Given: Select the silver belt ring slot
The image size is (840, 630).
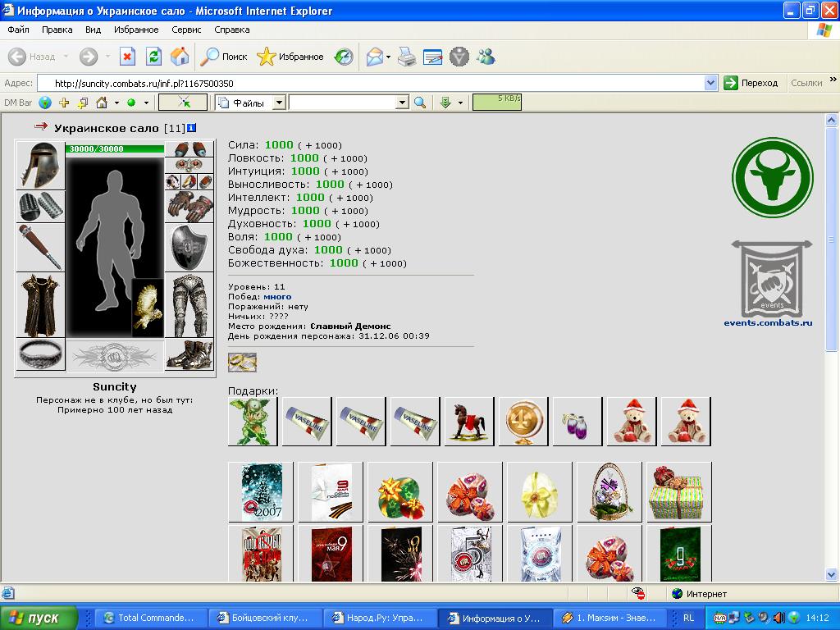Looking at the screenshot, I should click(41, 354).
